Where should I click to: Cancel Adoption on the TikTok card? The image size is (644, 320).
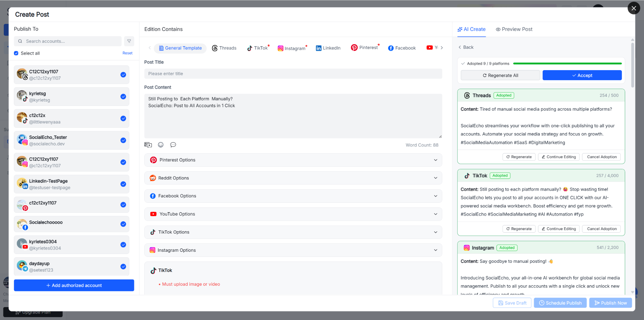click(602, 229)
